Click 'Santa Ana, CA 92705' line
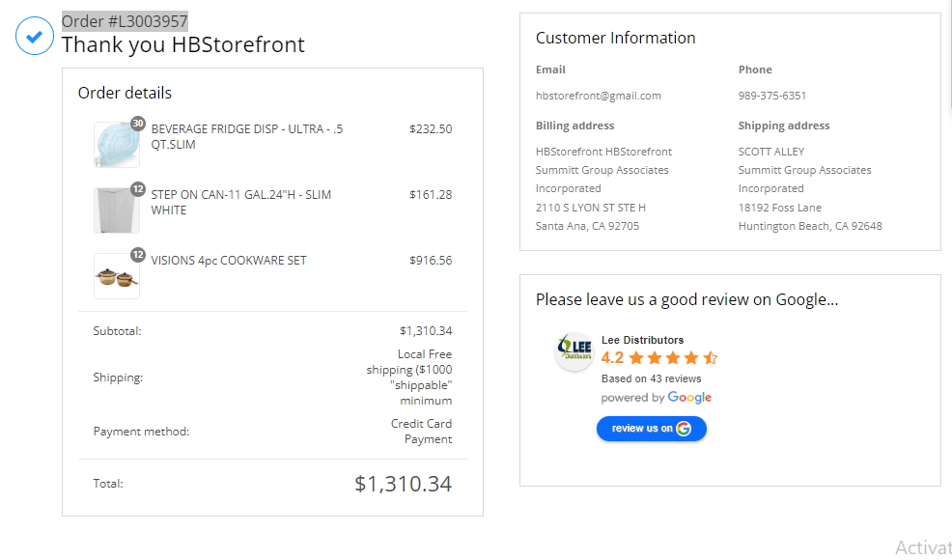952x560 pixels. 587,226
